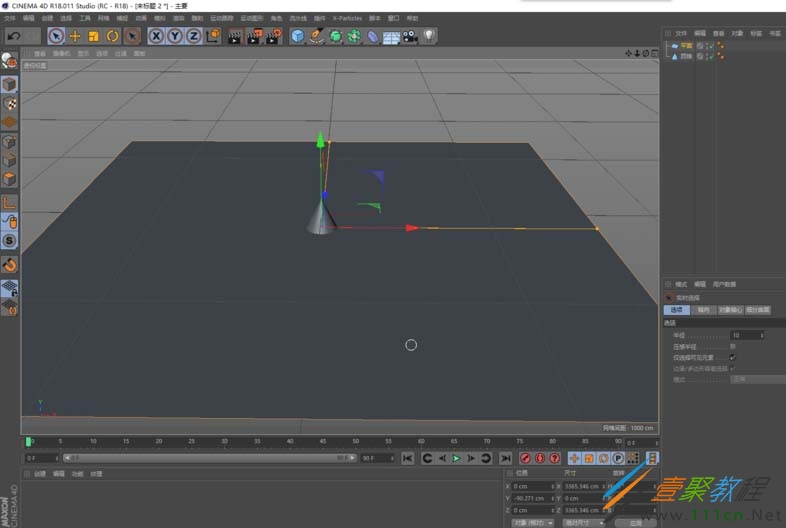This screenshot has width=786, height=528.
Task: Open the disabled 模式 dropdown in attributes panel
Action: click(x=756, y=379)
